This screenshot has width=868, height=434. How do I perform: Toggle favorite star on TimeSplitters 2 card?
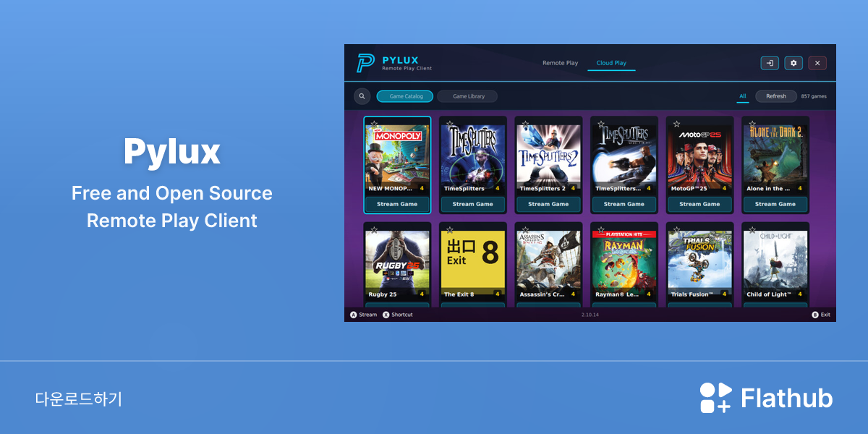(525, 124)
